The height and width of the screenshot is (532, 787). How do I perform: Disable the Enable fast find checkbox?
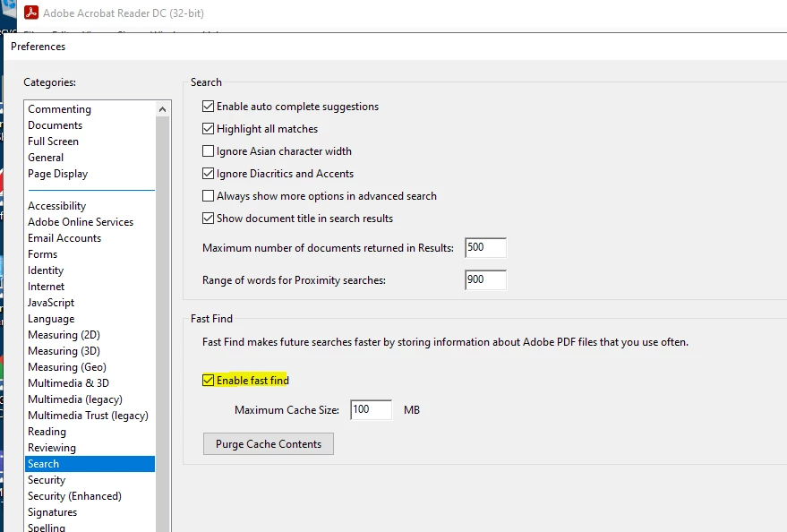[208, 381]
